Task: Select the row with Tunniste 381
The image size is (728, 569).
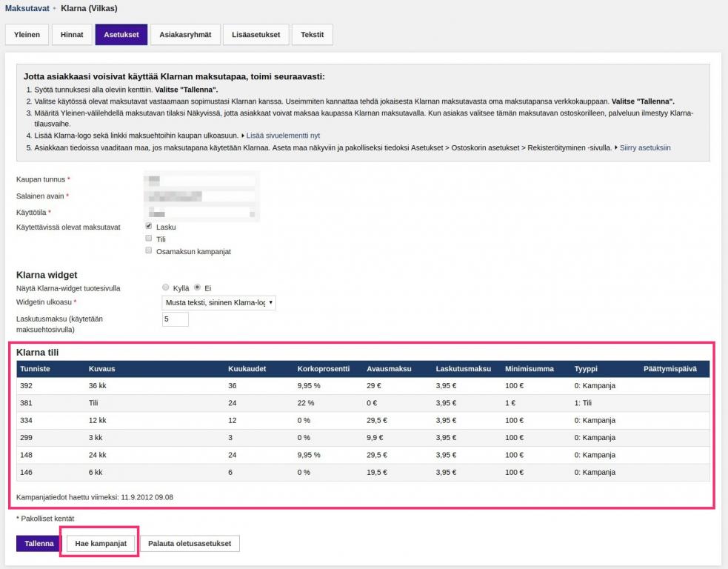Action: point(363,403)
